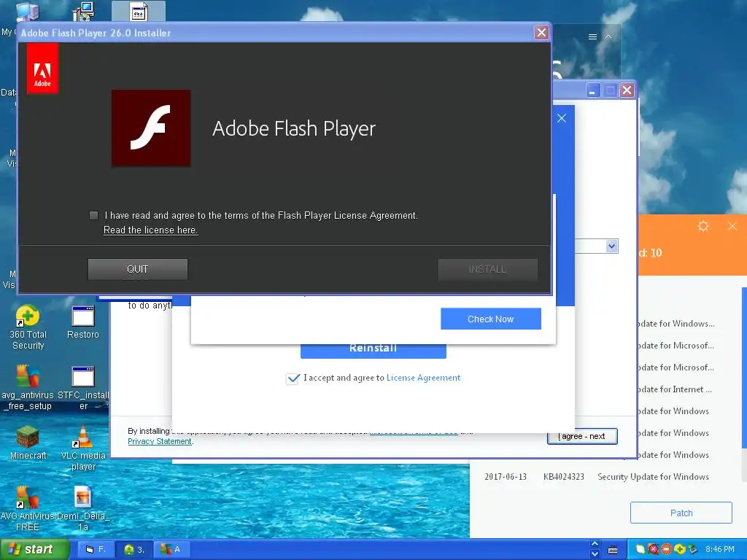This screenshot has height=560, width=747.
Task: Click the QUIT button in Flash installer
Action: [138, 269]
